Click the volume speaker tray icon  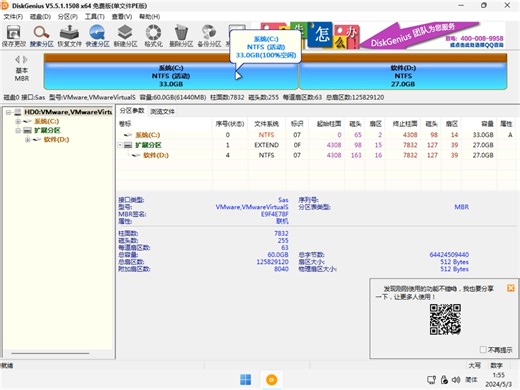[456, 380]
